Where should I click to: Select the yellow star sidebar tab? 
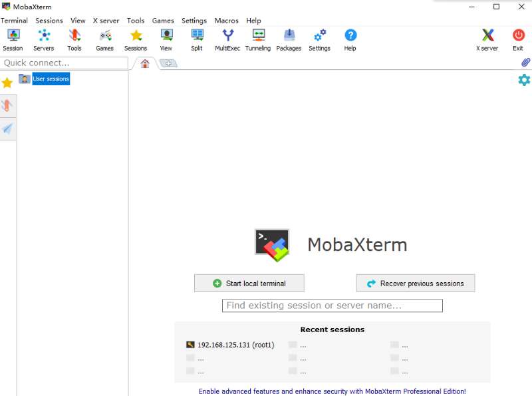7,83
